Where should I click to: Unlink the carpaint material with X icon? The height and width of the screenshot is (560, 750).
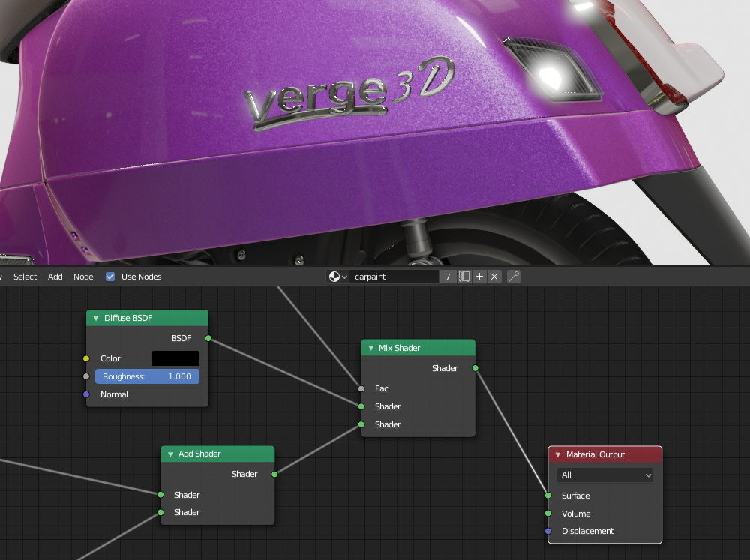(494, 277)
